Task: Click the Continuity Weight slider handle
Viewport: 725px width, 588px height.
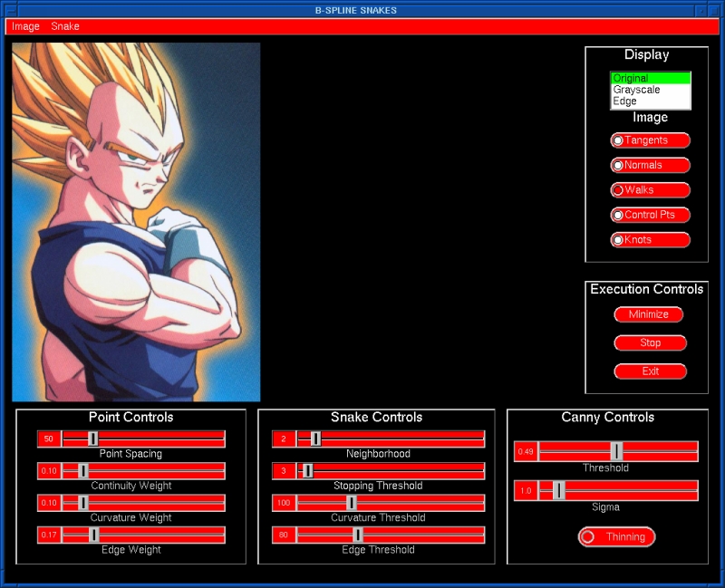Action: coord(83,470)
